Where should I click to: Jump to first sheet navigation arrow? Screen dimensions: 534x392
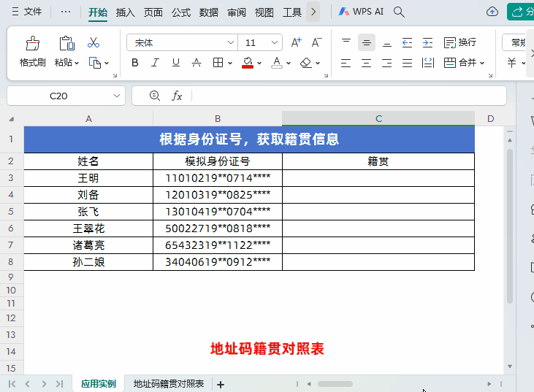pos(12,384)
